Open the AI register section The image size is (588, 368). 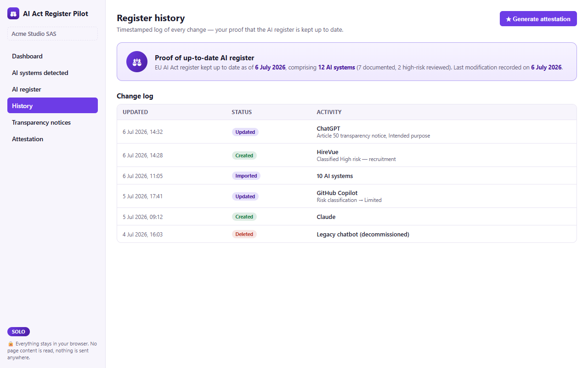tap(52, 89)
